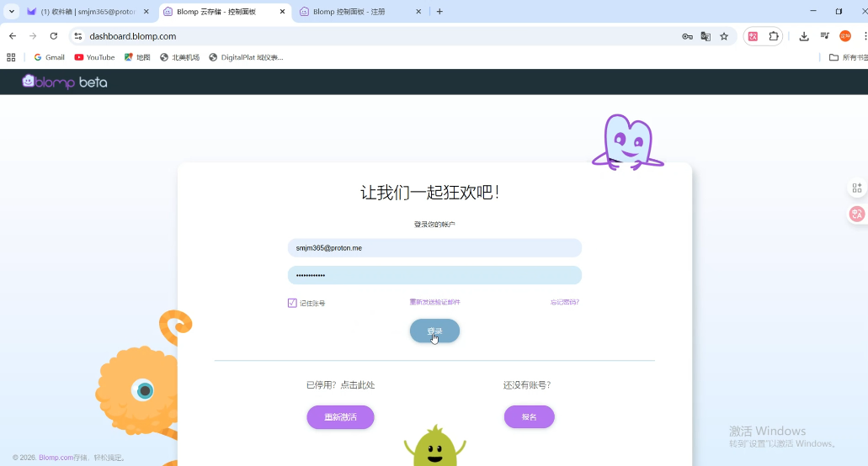The height and width of the screenshot is (466, 868).
Task: Minimize the browser window
Action: pyautogui.click(x=813, y=11)
